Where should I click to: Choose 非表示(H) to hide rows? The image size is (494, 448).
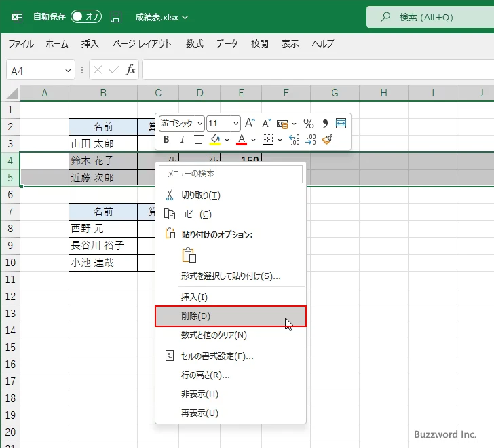(231, 394)
